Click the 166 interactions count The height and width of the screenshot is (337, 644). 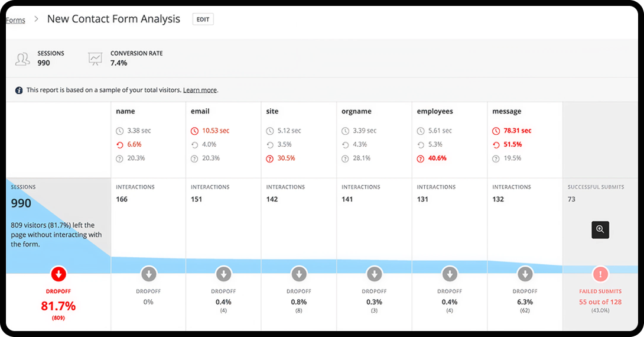coord(122,199)
